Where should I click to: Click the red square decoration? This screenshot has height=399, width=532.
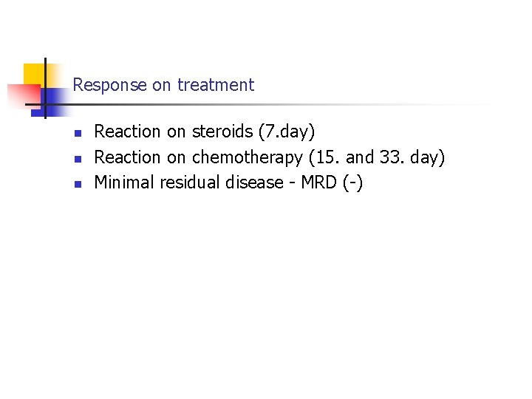(22, 96)
